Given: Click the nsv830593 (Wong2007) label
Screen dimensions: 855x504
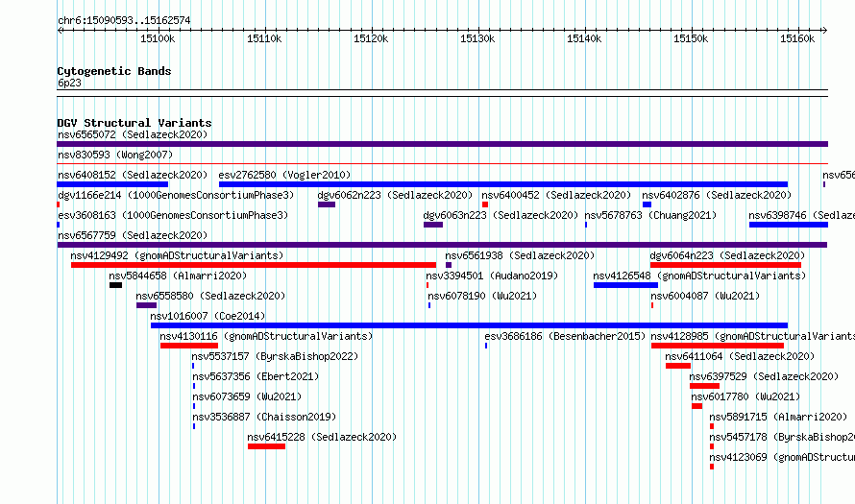Looking at the screenshot, I should pyautogui.click(x=115, y=155).
